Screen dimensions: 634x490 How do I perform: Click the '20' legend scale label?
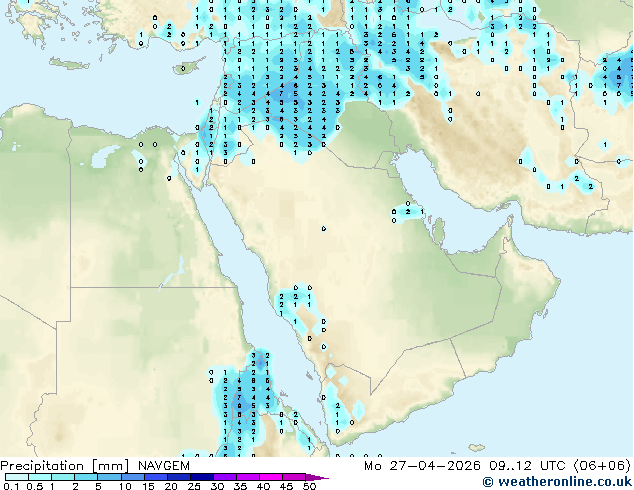point(171,486)
